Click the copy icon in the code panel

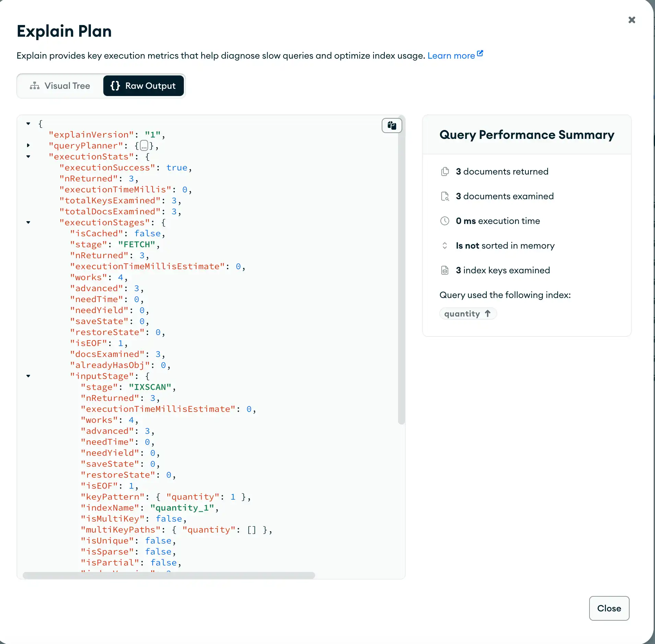(392, 126)
